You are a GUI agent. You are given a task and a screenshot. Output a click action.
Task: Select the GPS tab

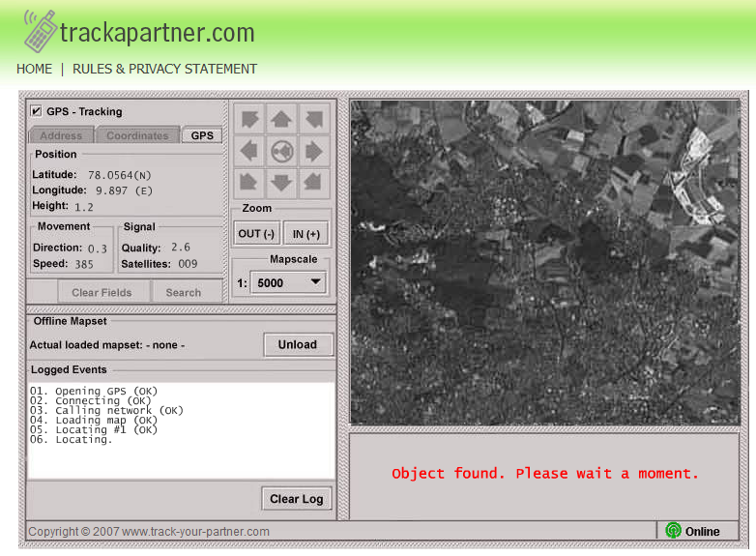(x=202, y=135)
